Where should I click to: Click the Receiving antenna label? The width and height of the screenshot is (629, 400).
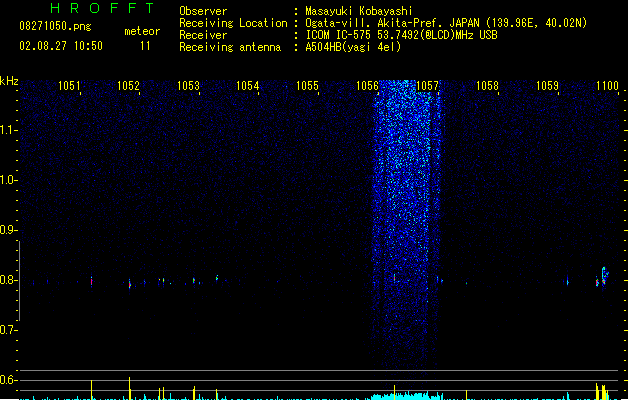click(230, 47)
